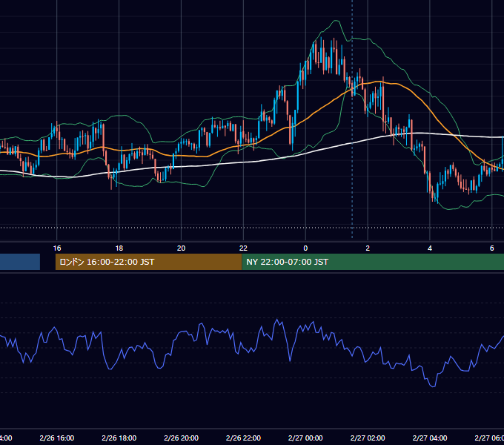
Task: Click the 2/26 20:00 date label
Action: 182,438
